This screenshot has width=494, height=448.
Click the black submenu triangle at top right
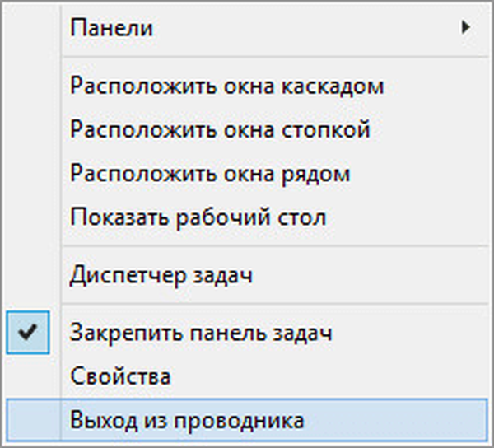pyautogui.click(x=466, y=27)
